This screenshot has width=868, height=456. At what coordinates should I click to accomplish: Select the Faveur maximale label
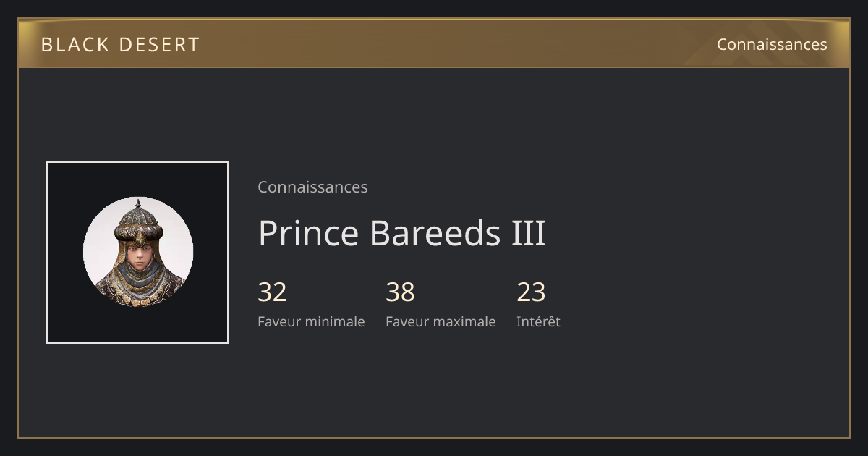click(441, 321)
